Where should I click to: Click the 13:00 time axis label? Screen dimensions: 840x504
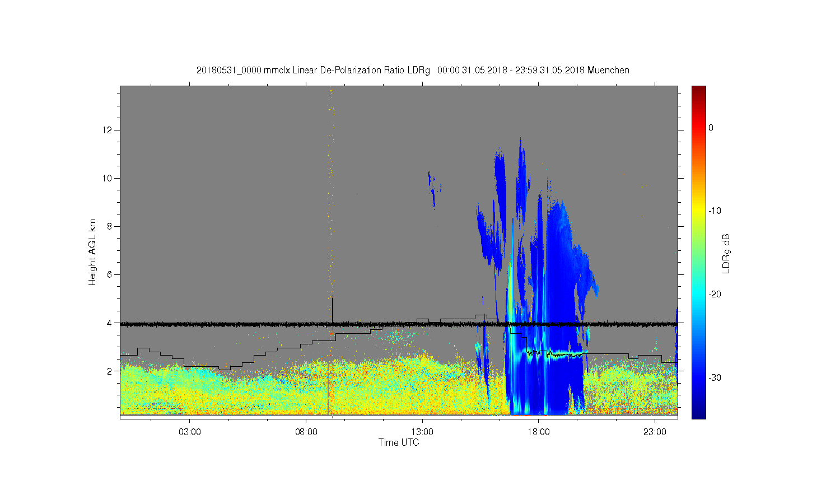[422, 432]
